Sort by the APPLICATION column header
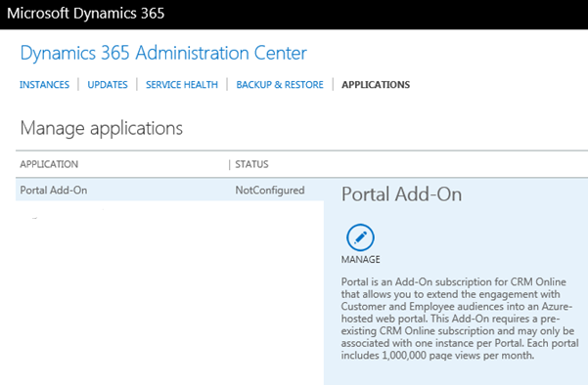Image resolution: width=588 pixels, height=385 pixels. pos(49,164)
